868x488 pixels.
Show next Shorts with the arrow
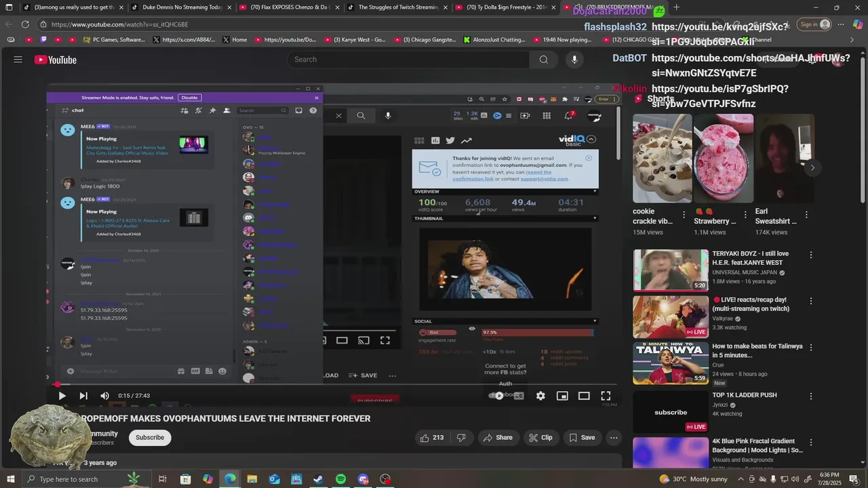point(812,167)
